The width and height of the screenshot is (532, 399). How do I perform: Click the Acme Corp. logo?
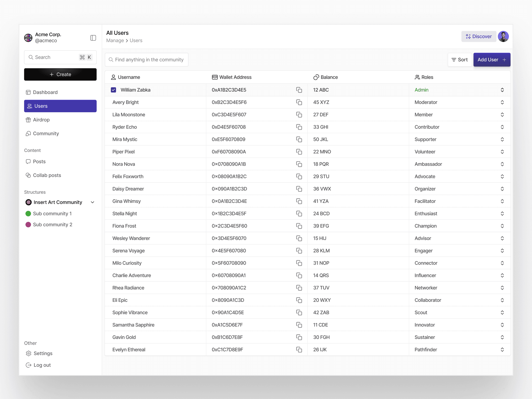[28, 38]
